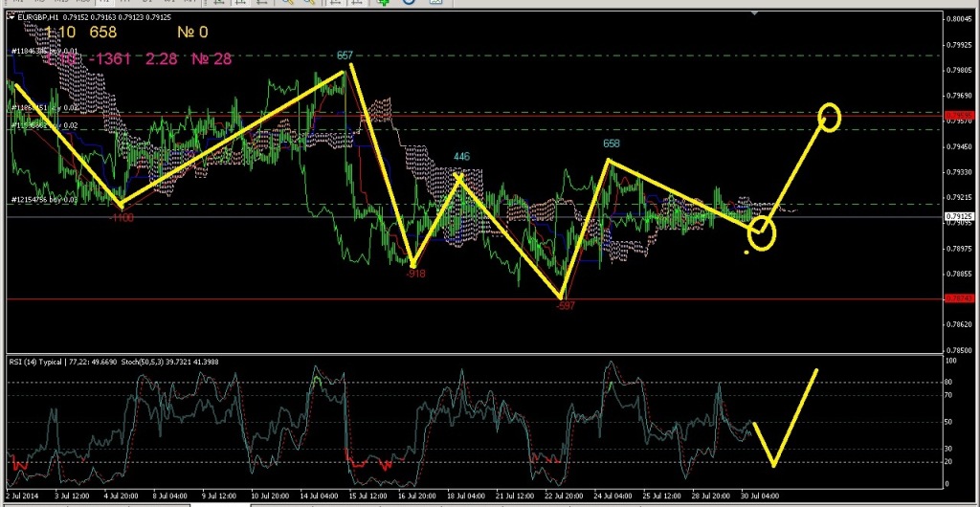Viewport: 980px width, 507px height.
Task: Click the green plus icon in toolbar
Action: click(384, 3)
